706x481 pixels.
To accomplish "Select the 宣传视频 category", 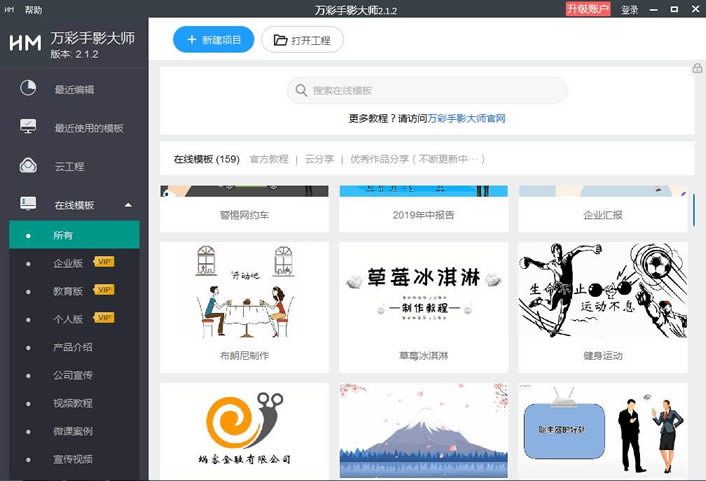I will click(74, 459).
